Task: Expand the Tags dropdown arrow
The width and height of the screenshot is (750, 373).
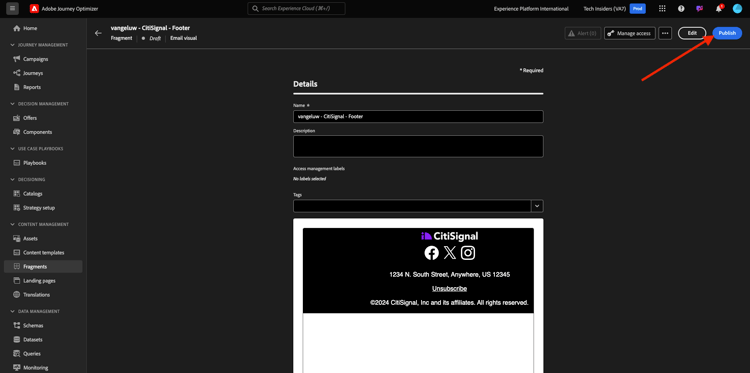Action: (x=537, y=206)
